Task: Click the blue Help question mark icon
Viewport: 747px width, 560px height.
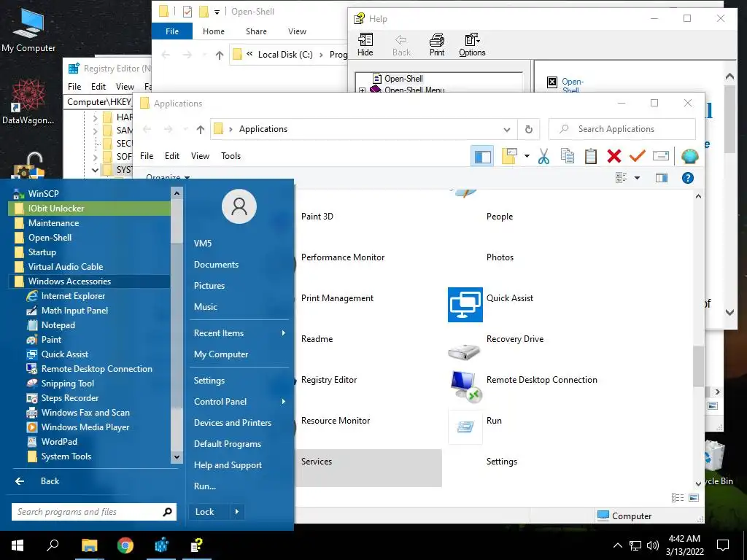Action: click(x=687, y=178)
